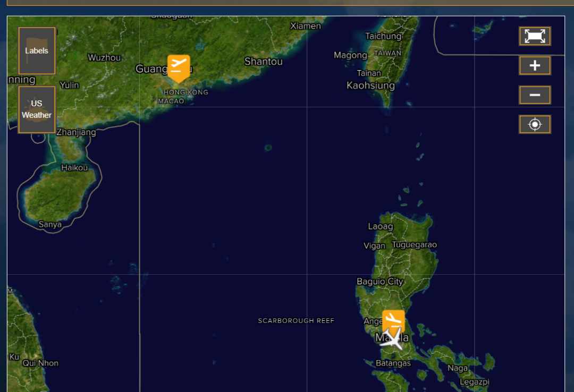This screenshot has width=574, height=392.
Task: Toggle map Labels overlay
Action: (37, 51)
